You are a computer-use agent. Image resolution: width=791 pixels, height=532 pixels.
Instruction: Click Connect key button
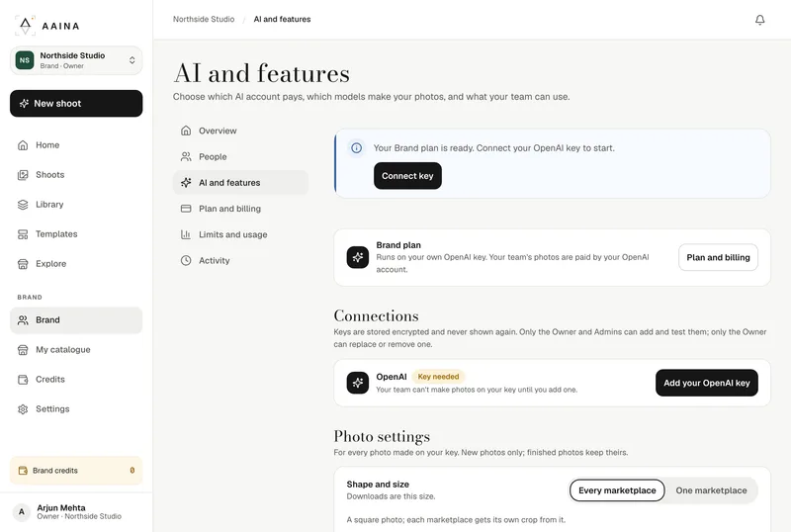[407, 176]
